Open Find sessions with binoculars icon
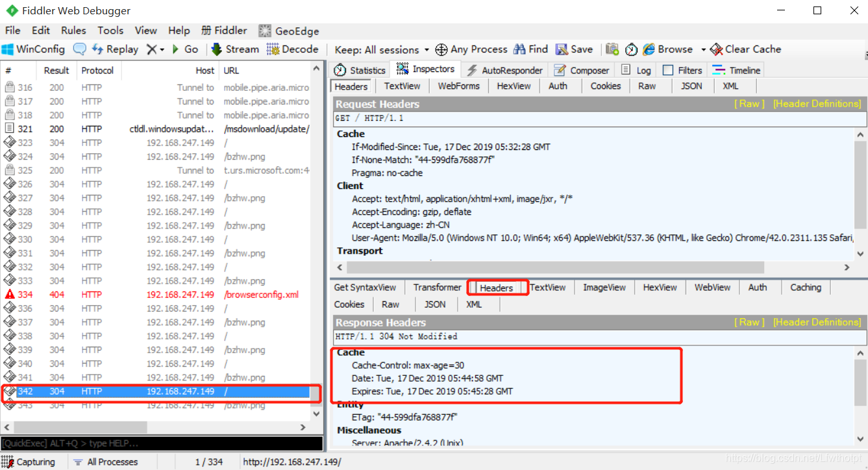Viewport: 868px width, 470px height. [530, 49]
